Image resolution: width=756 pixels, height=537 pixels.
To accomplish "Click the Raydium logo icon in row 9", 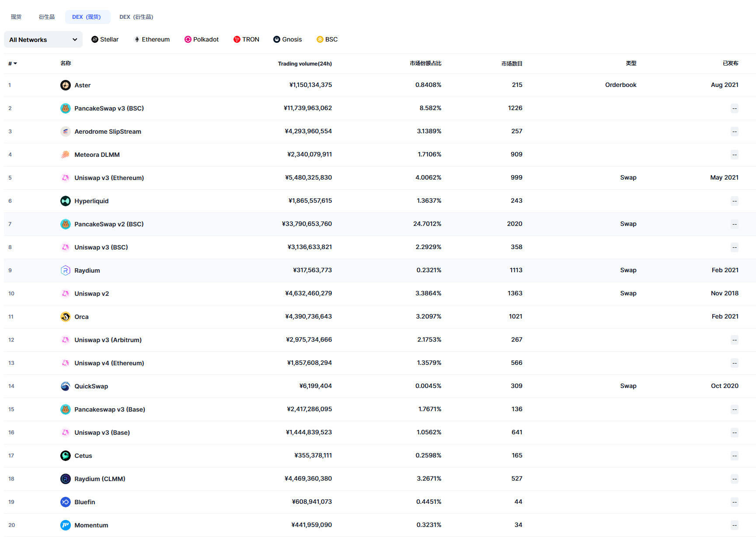I will [65, 270].
